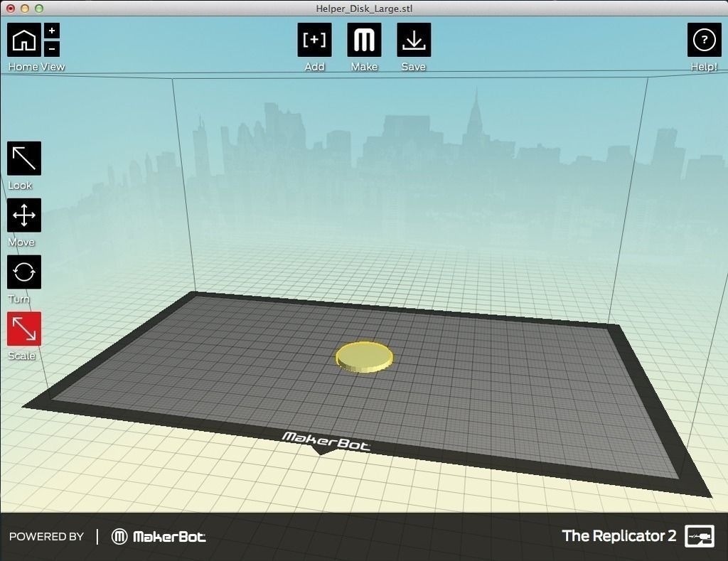Click the MakerBot logo in footer
Image resolution: width=728 pixels, height=561 pixels.
[159, 537]
